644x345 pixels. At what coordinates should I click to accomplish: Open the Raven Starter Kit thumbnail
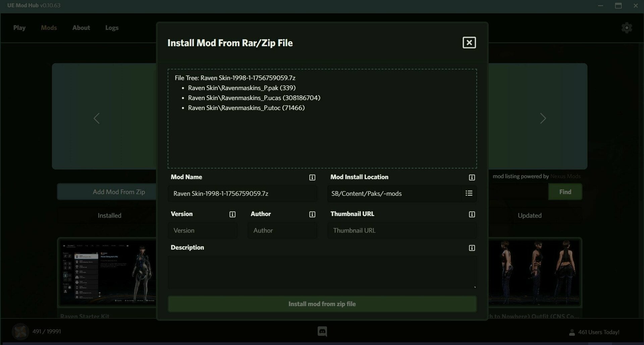(x=108, y=272)
